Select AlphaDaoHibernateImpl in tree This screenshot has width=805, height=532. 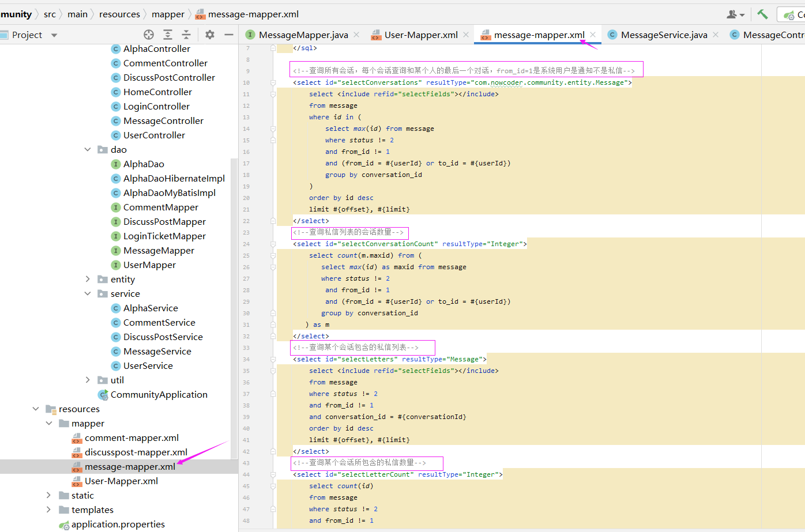coord(174,178)
